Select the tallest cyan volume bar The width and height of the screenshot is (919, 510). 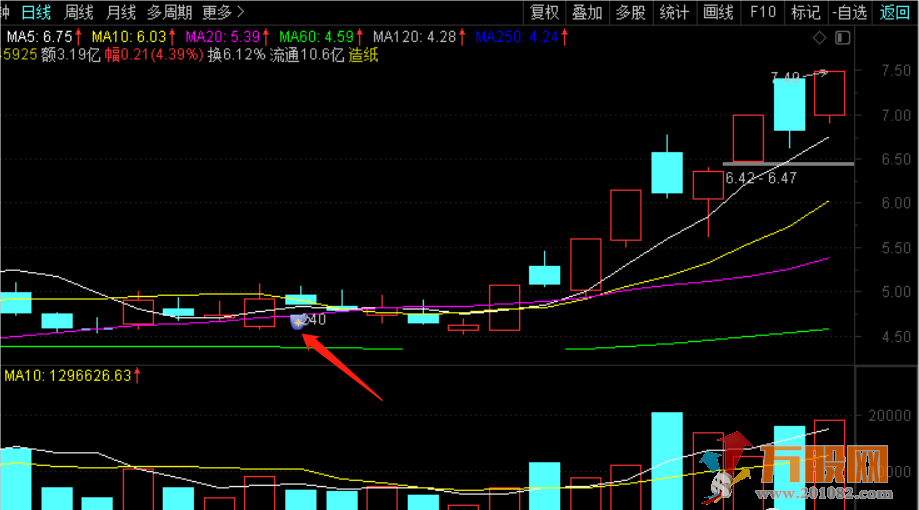[667, 461]
